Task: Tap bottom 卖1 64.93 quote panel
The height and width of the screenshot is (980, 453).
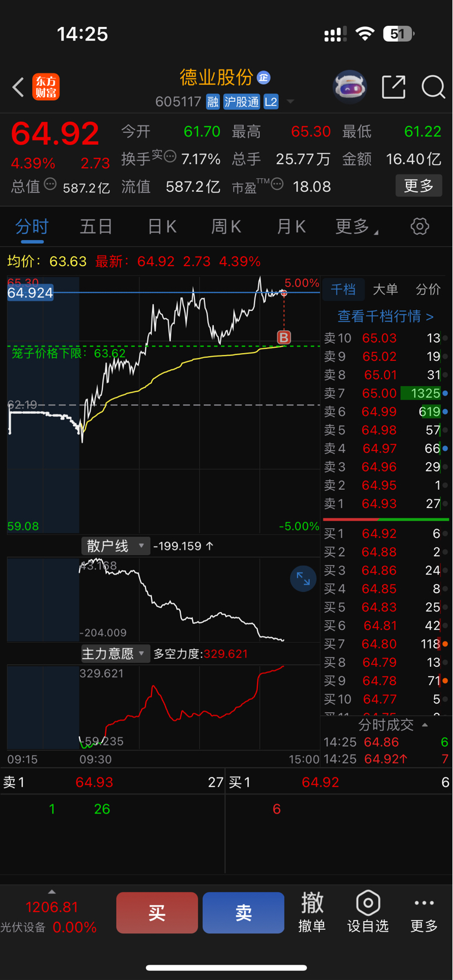Action: (x=113, y=782)
